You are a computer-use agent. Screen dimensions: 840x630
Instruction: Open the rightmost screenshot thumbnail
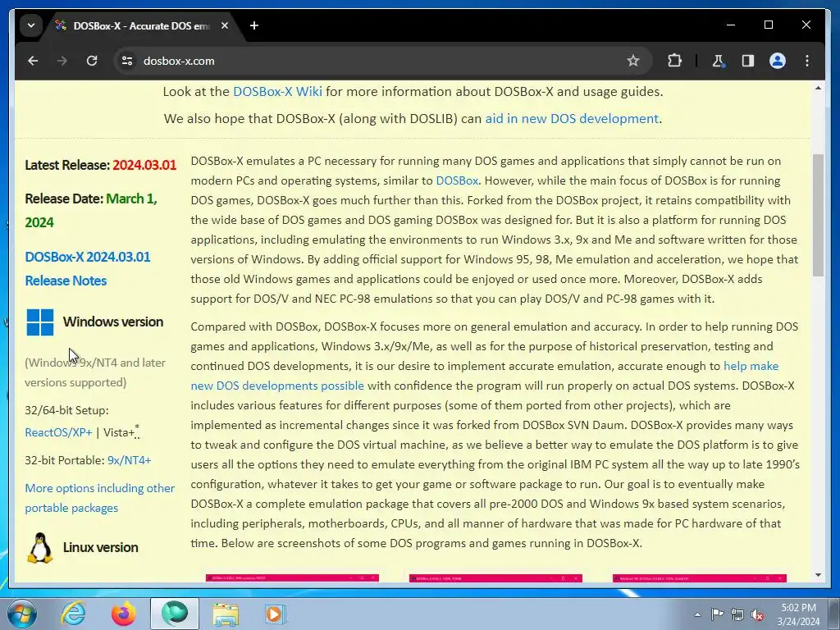(x=700, y=578)
